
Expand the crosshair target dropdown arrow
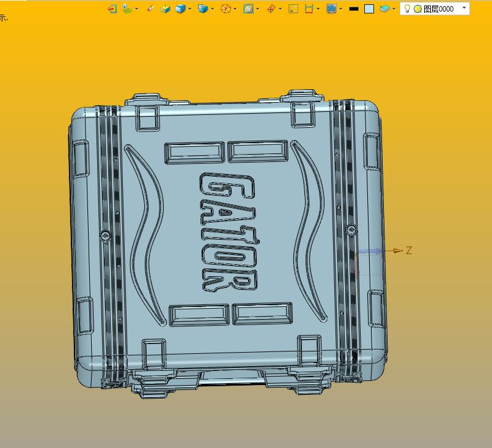[280, 9]
